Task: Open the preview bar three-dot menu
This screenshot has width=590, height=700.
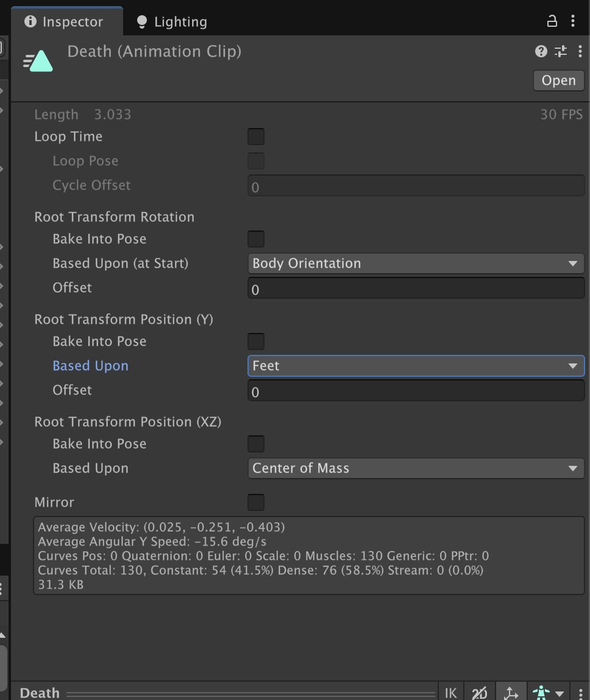Action: point(580,693)
